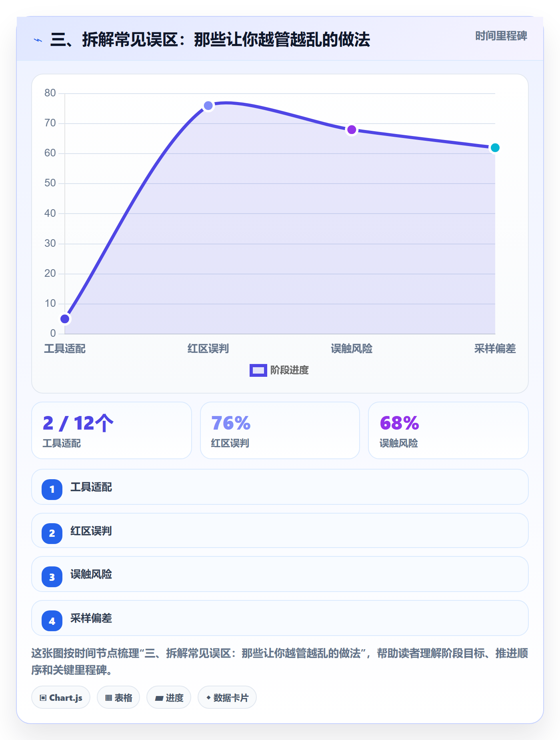Click the Chart.js tag chip
560x740 pixels.
pos(61,698)
